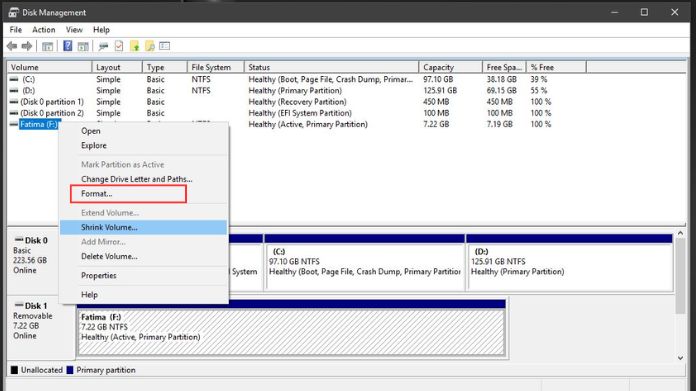Screen dimensions: 696x391
Task: Click scroll up arrow in disk pane
Action: (x=680, y=233)
